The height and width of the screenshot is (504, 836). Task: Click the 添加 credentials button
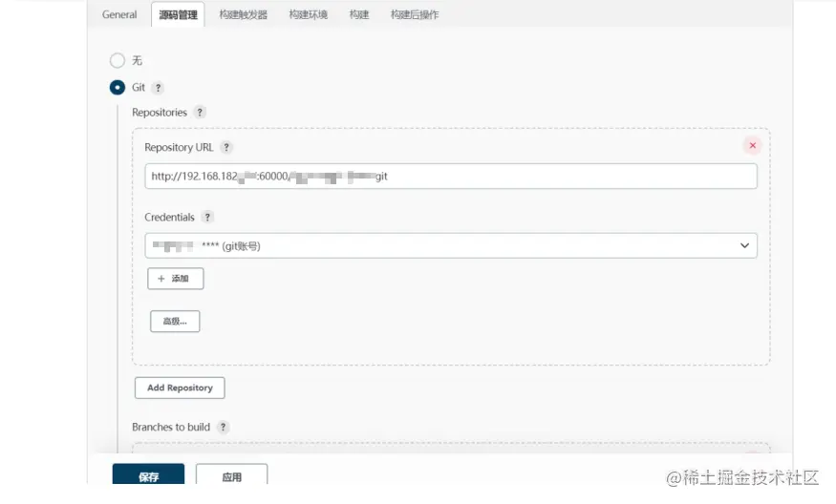(x=176, y=279)
